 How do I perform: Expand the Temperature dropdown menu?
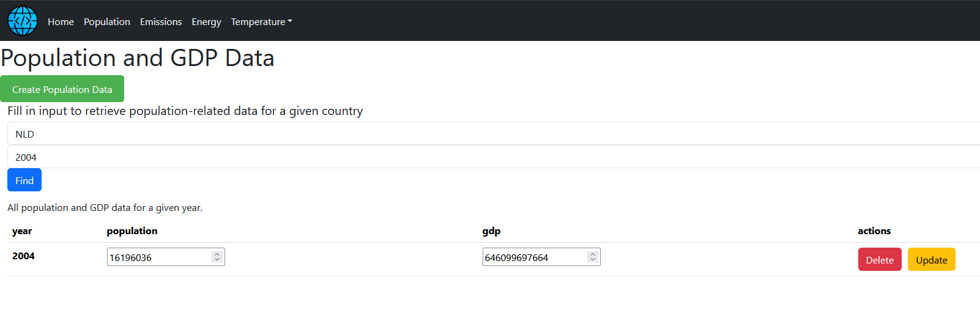(x=261, y=22)
